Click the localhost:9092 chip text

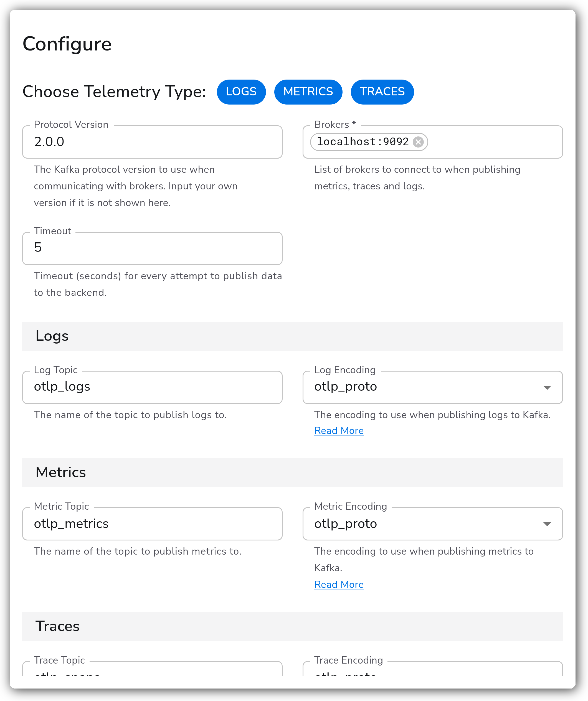[x=363, y=142]
